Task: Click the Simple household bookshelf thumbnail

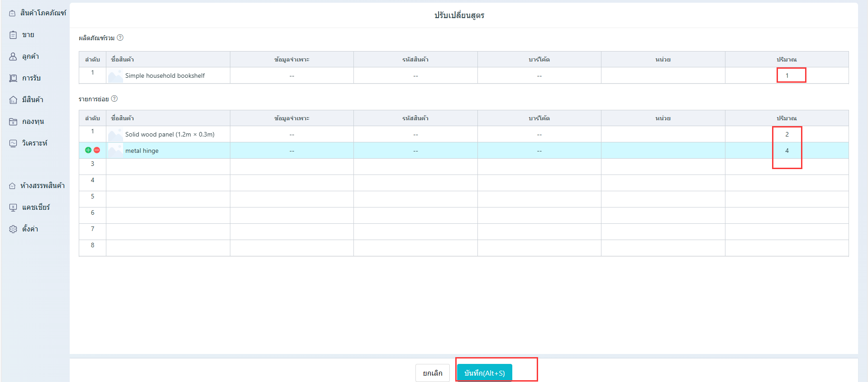Action: pos(115,76)
